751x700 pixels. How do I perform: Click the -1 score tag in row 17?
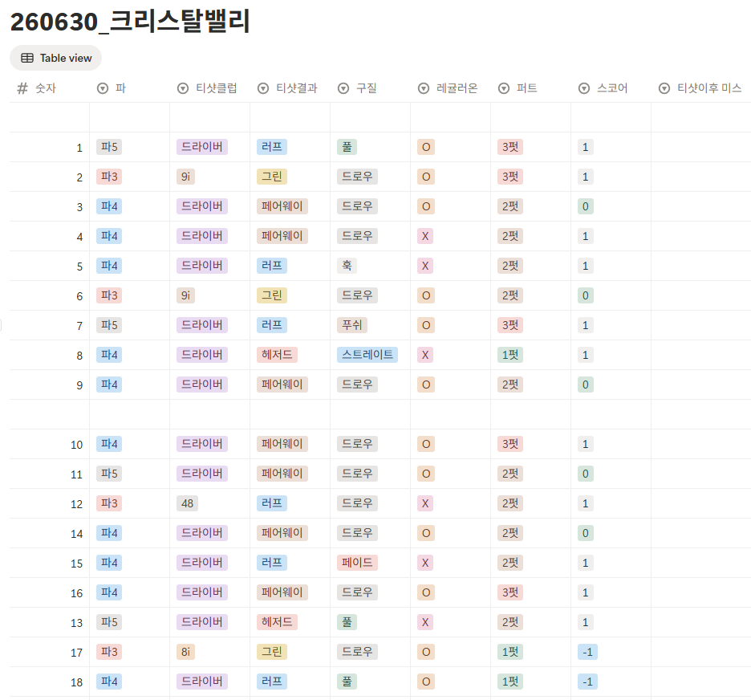pyautogui.click(x=587, y=652)
